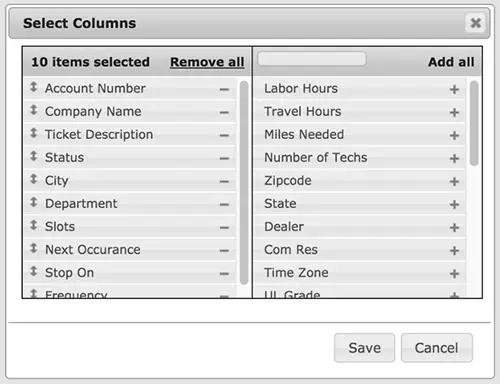Add Miles Needed with the plus icon
The image size is (500, 384).
point(454,135)
